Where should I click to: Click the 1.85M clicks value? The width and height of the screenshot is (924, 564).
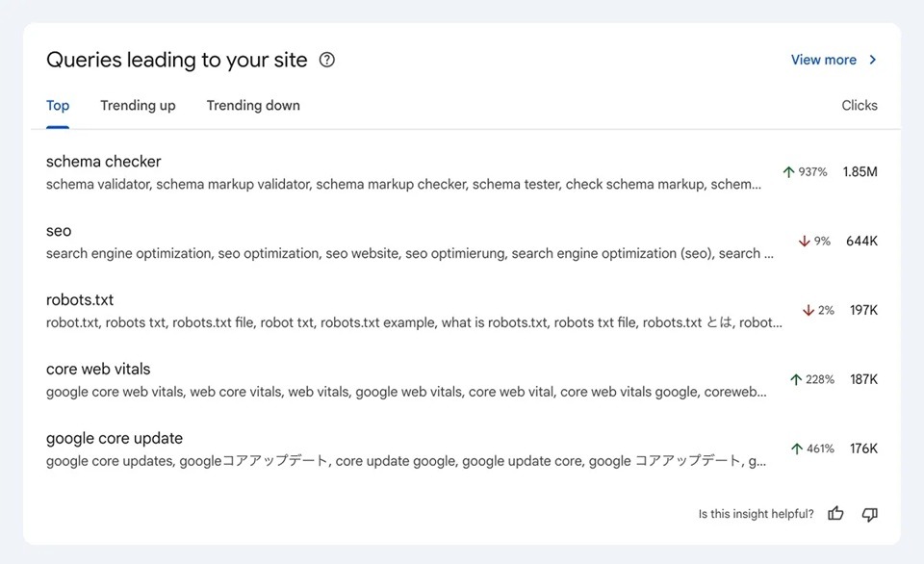click(860, 172)
